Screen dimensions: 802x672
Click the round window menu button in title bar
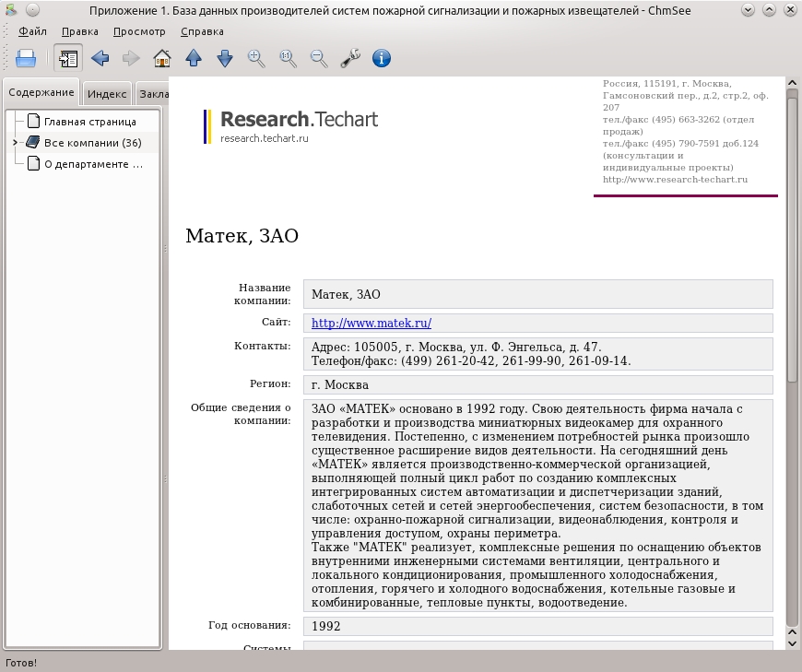[32, 10]
